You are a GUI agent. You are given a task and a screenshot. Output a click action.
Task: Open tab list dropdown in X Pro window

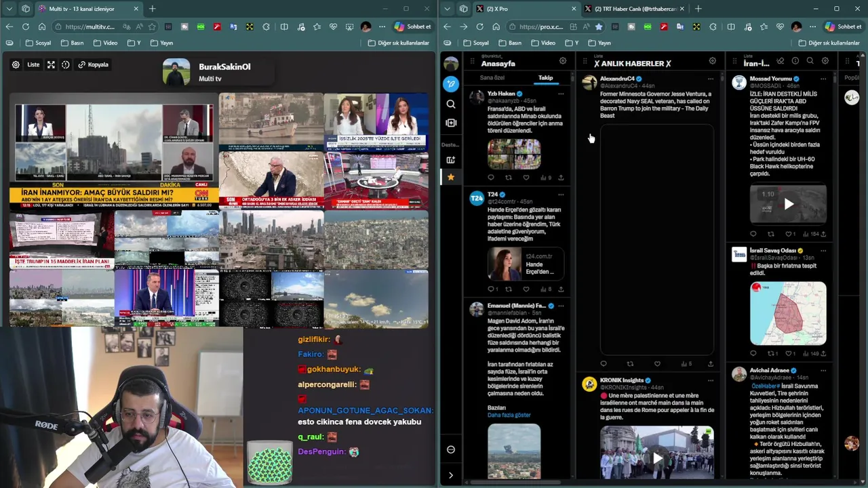(447, 9)
